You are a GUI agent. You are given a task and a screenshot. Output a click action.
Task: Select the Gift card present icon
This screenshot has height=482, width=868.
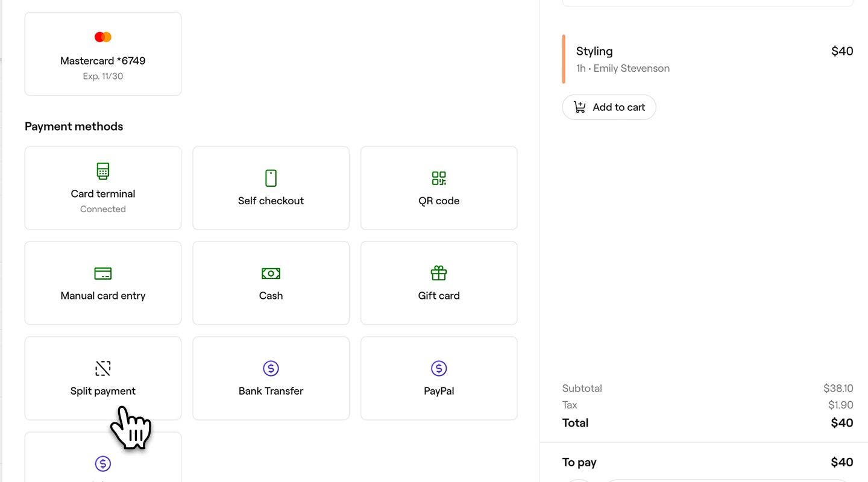(x=439, y=274)
